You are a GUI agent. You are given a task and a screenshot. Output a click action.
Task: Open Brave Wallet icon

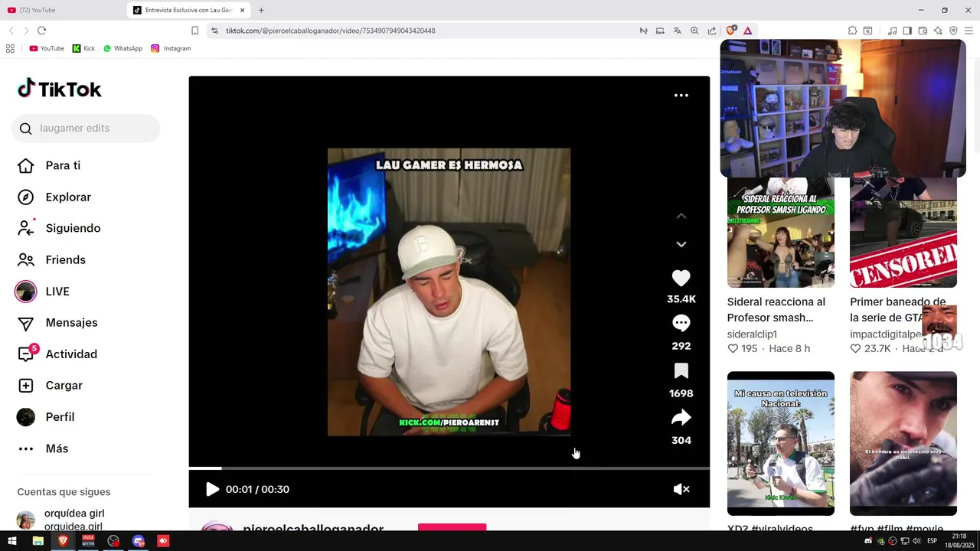pos(923,31)
